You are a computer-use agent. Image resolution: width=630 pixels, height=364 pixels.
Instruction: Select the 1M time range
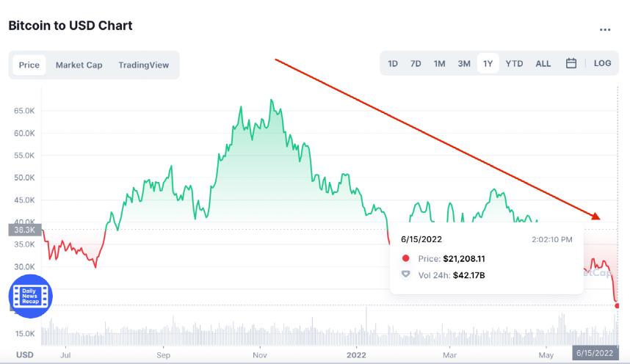coord(439,64)
